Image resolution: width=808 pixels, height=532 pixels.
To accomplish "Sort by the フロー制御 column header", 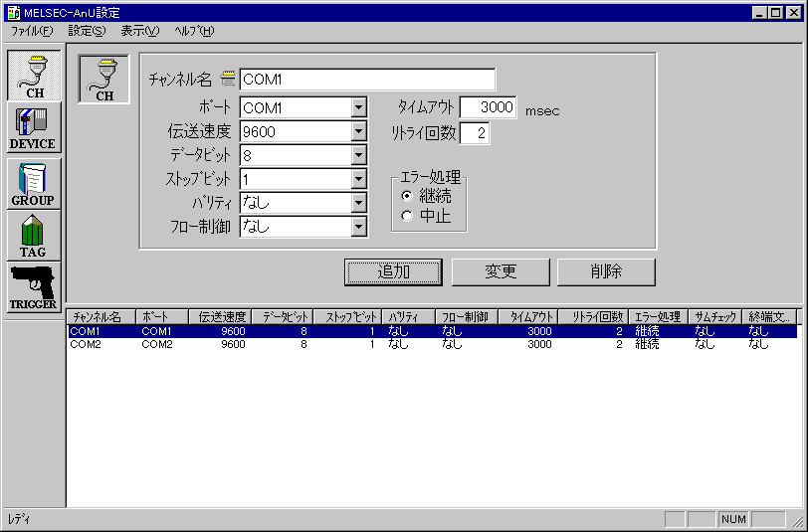I will 467,317.
